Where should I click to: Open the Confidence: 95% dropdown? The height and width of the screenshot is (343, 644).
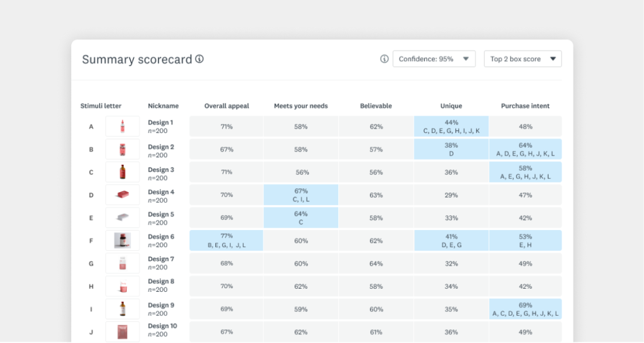click(x=434, y=59)
